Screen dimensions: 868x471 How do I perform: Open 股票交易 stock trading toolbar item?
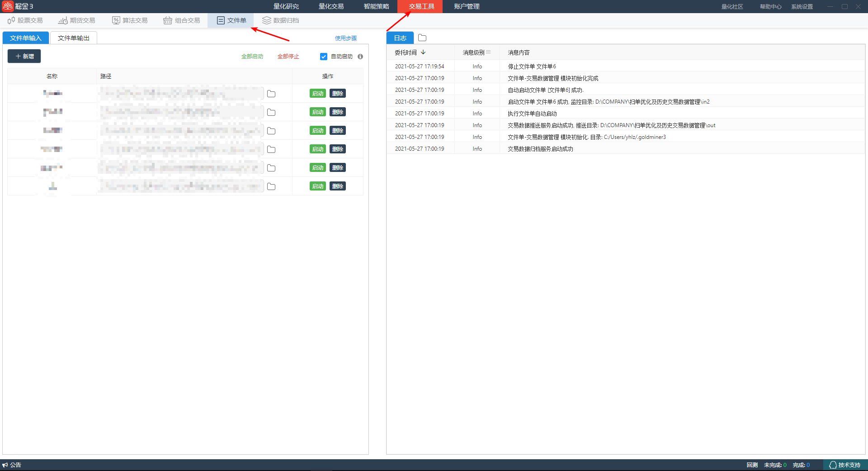(x=25, y=20)
